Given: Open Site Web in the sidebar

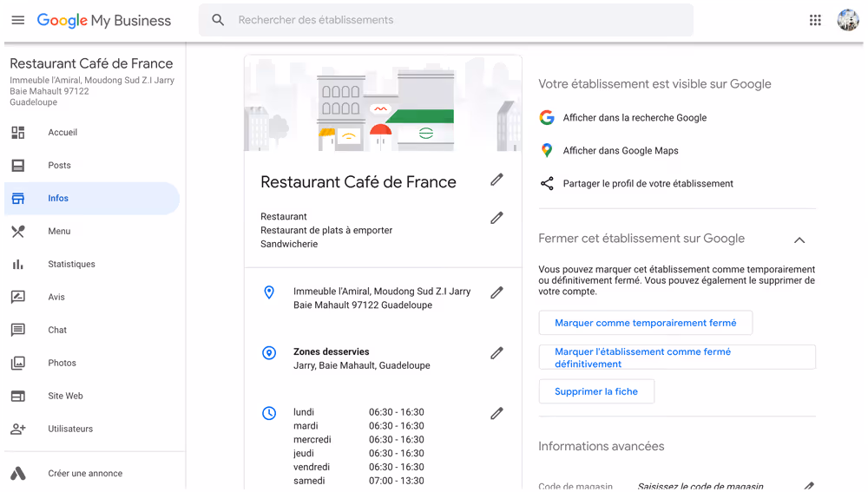Looking at the screenshot, I should pos(92,396).
